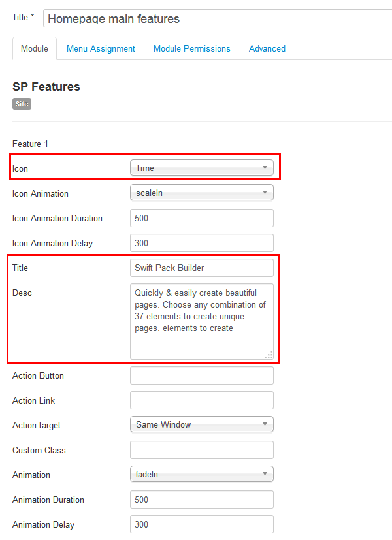Open the Action target dropdown

tap(201, 424)
